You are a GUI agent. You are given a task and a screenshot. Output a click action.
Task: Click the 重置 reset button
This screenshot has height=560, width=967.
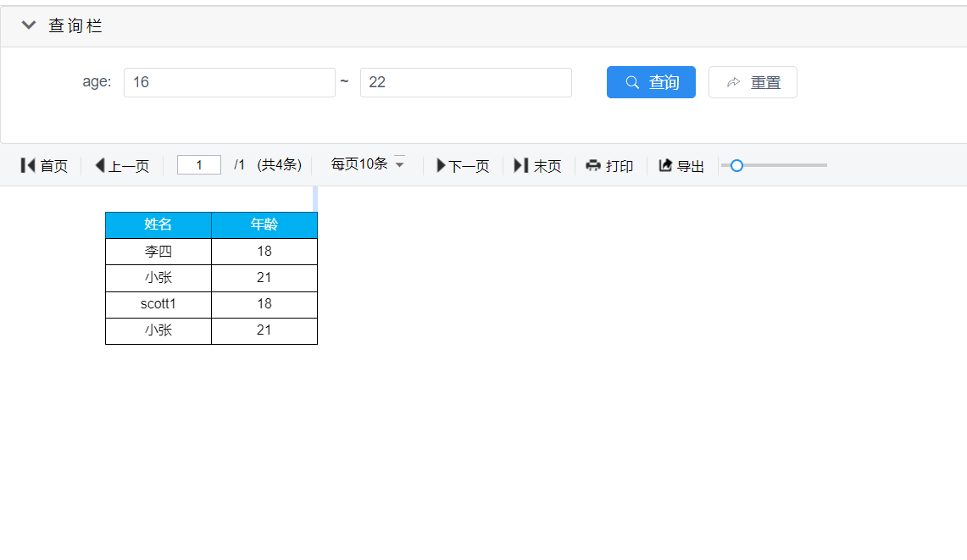click(x=753, y=82)
